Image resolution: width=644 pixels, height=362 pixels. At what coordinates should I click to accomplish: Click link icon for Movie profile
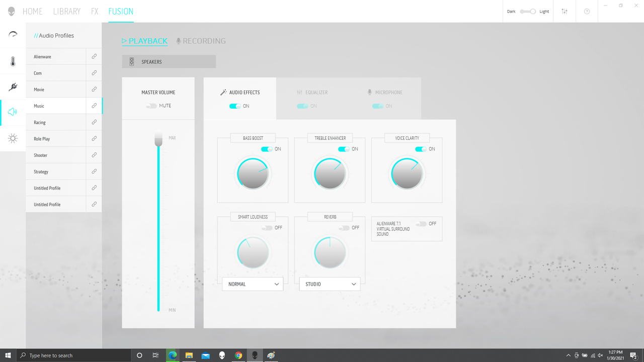pos(94,89)
